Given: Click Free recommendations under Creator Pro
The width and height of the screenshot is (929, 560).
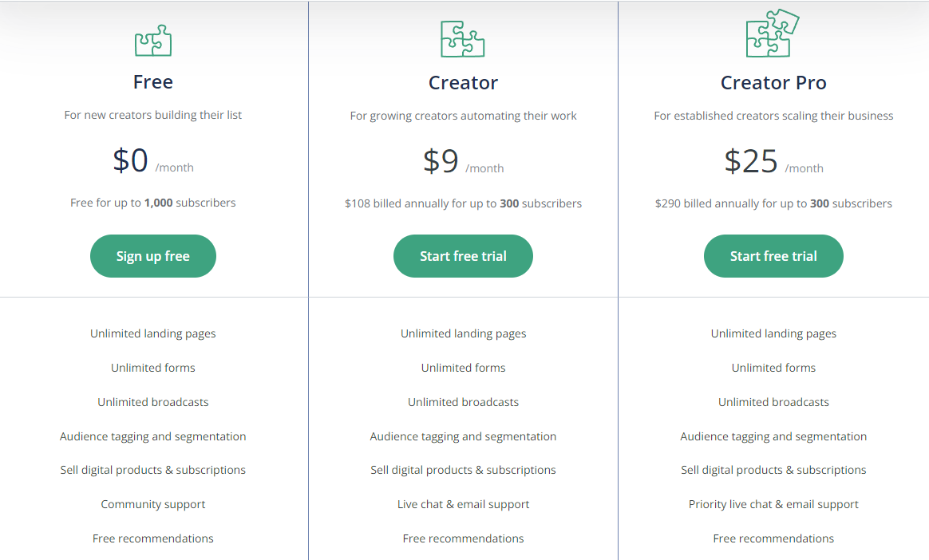Looking at the screenshot, I should pos(773,538).
